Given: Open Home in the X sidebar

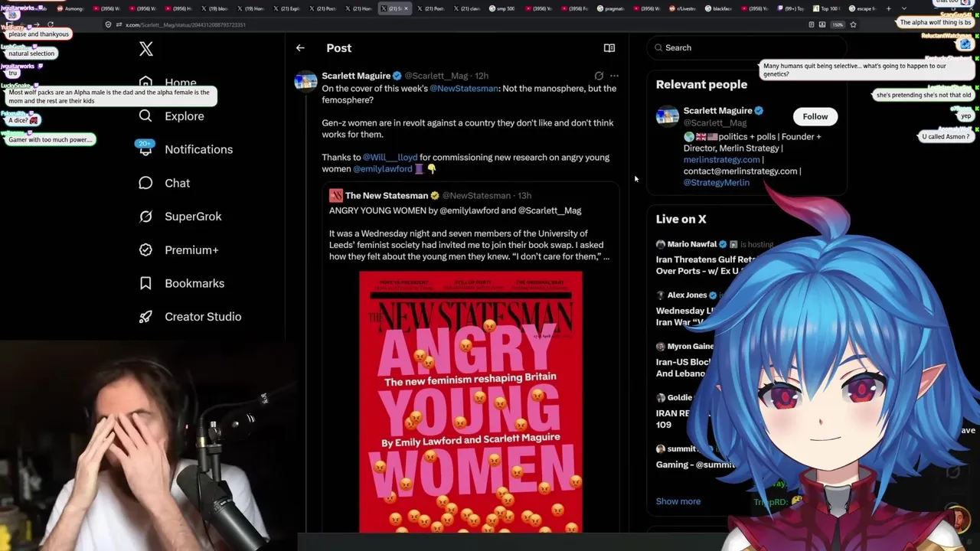Looking at the screenshot, I should click(180, 83).
